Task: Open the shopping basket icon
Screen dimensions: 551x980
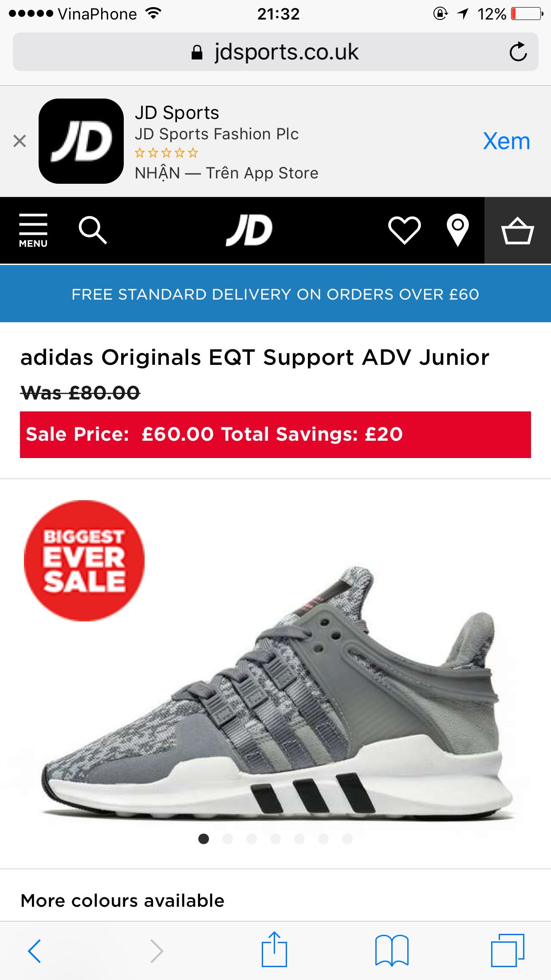Action: tap(517, 230)
